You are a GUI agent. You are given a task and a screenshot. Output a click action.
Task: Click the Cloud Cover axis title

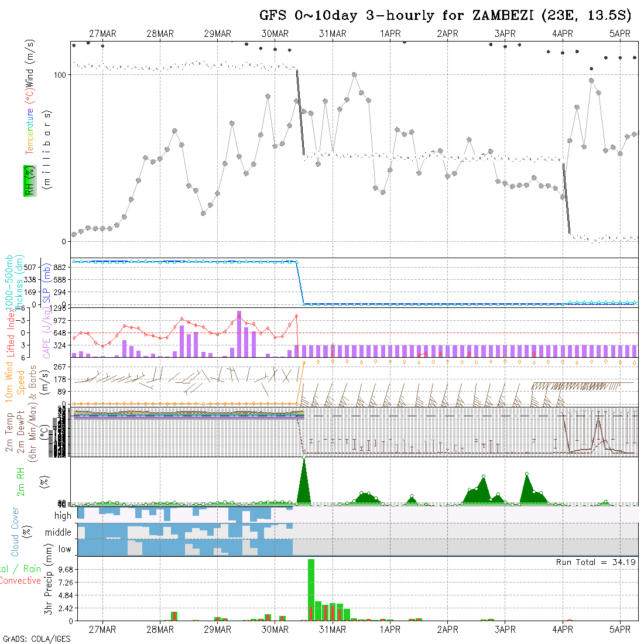pyautogui.click(x=15, y=532)
